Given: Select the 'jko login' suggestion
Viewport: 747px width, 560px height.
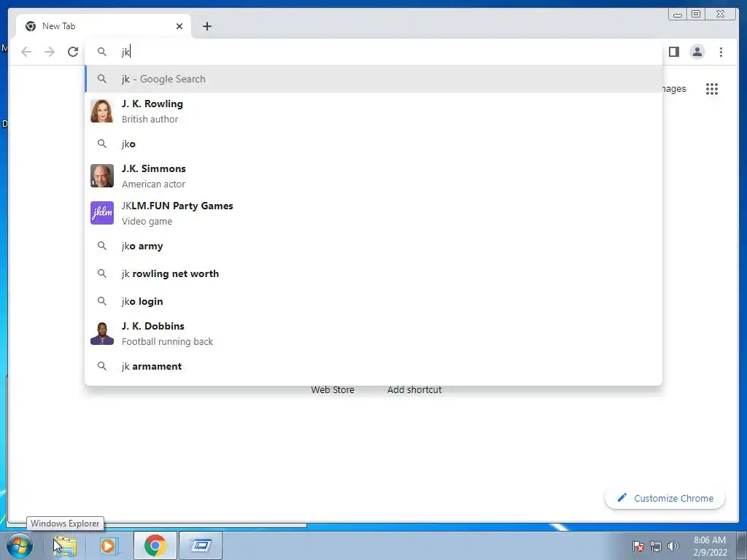Looking at the screenshot, I should [x=373, y=301].
